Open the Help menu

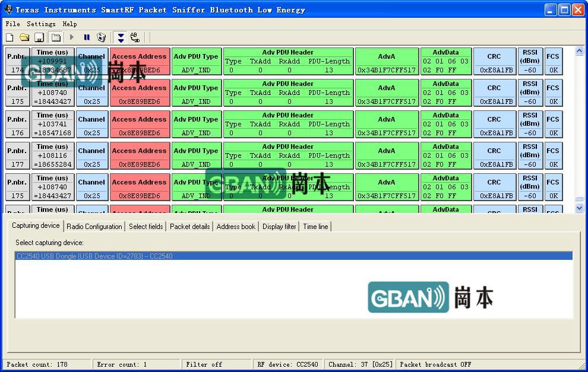pos(69,24)
